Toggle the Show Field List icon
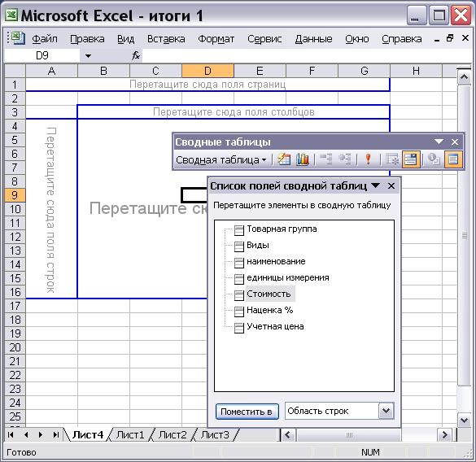The image size is (476, 462). pyautogui.click(x=453, y=159)
